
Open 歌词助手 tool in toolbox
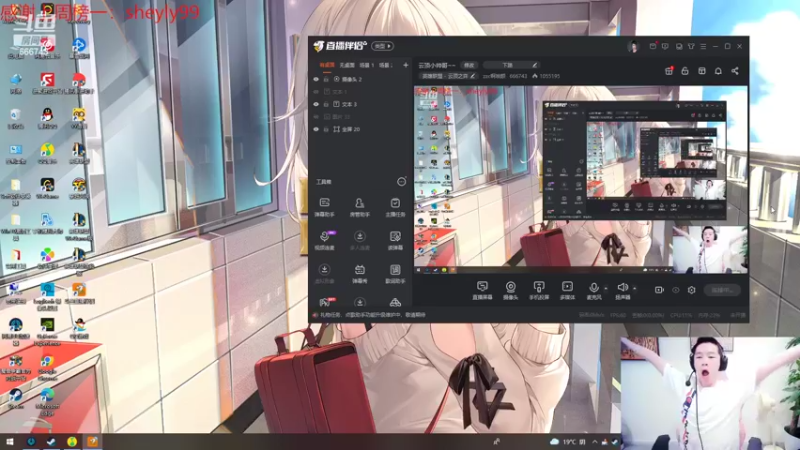(x=395, y=273)
